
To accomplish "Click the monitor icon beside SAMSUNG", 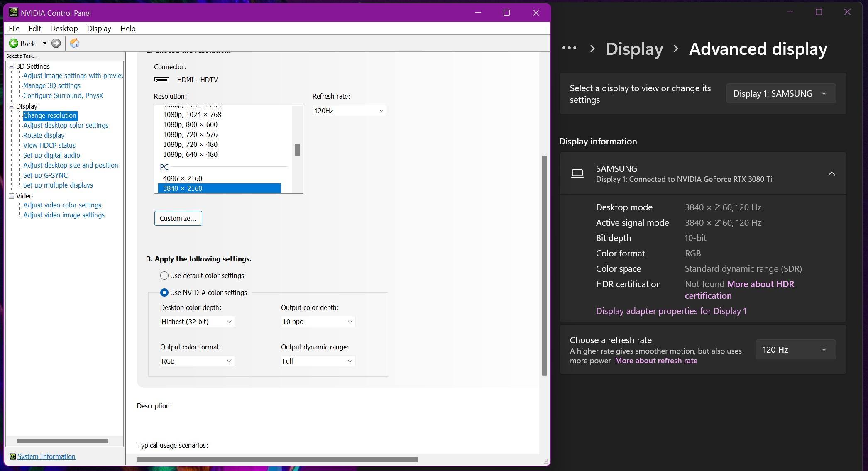I will (x=577, y=173).
